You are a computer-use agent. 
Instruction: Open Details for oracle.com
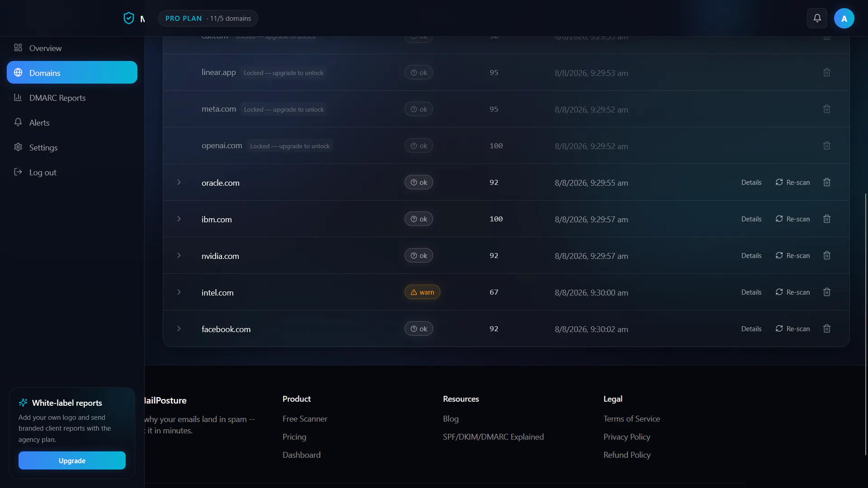(x=751, y=183)
